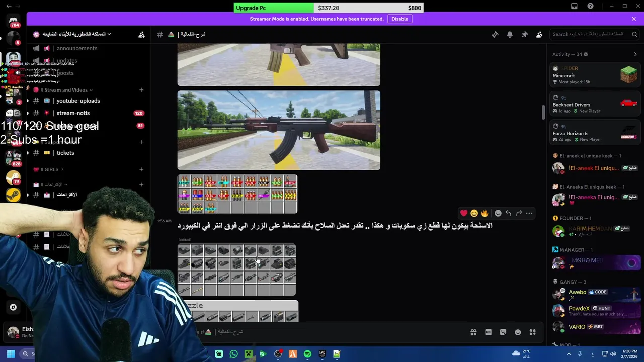Open invite people icon beside server name
This screenshot has width=644, height=362.
tap(141, 34)
